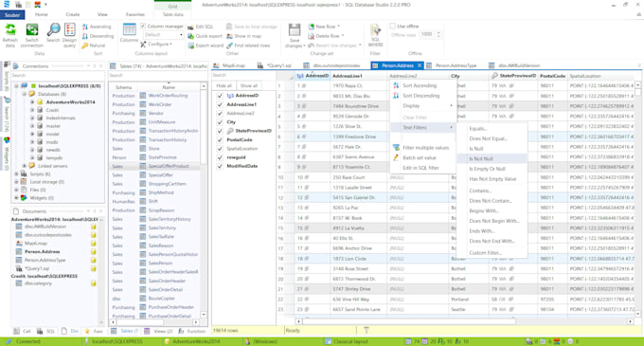Click Show in map

pos(243,36)
